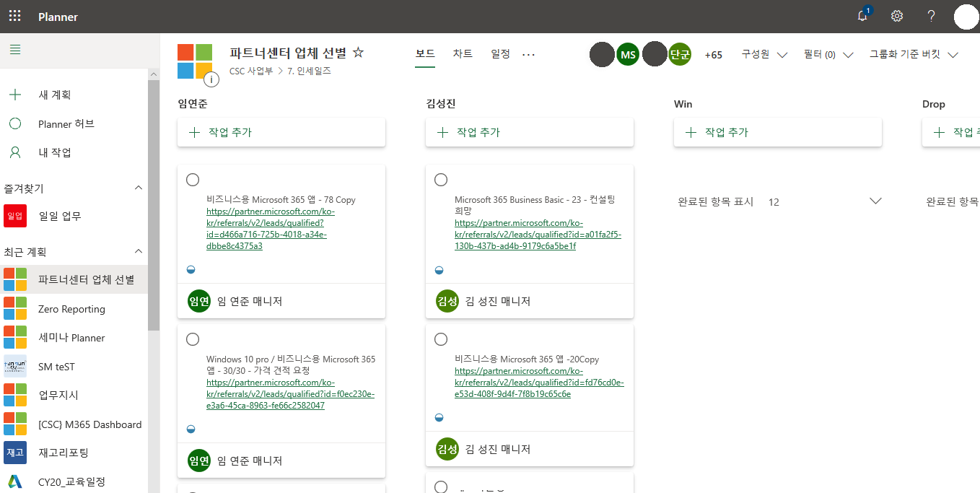
Task: Switch to the 차트 tab
Action: [x=463, y=54]
